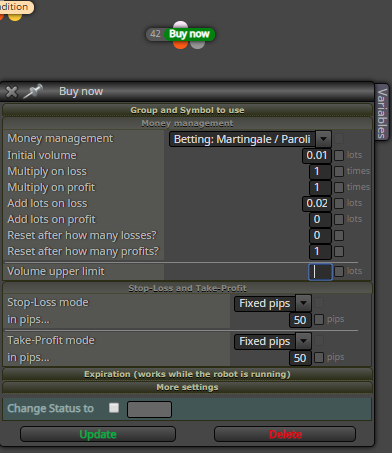Image resolution: width=392 pixels, height=453 pixels.
Task: Click the orange output connector under Buy now
Action: (x=180, y=45)
